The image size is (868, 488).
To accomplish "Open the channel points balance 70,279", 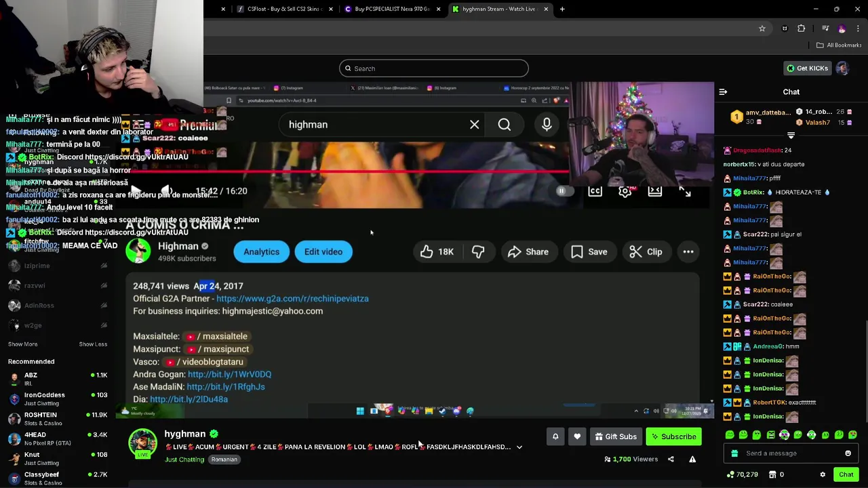I will [x=742, y=474].
